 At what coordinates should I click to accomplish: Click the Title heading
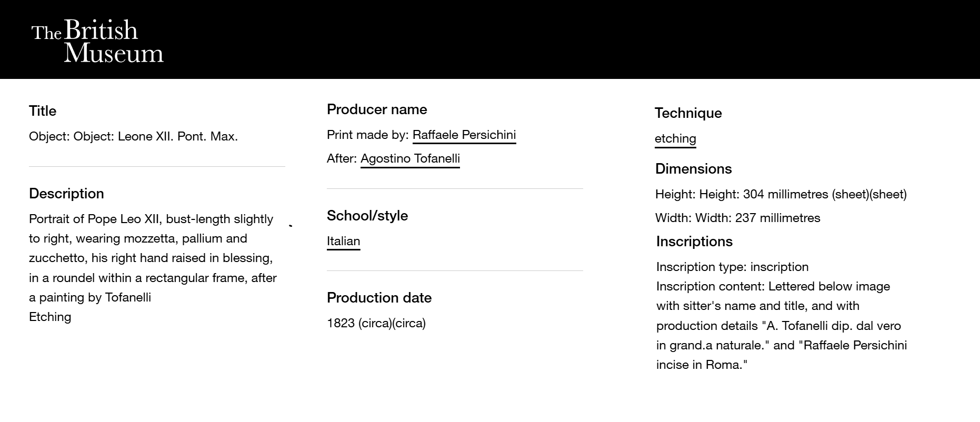pyautogui.click(x=43, y=111)
